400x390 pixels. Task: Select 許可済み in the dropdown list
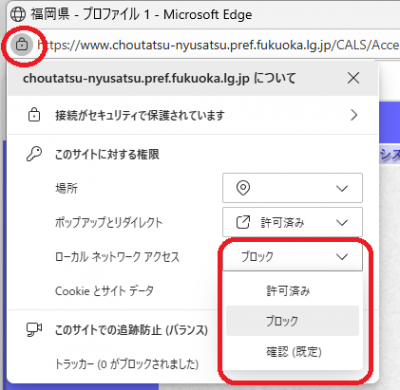pyautogui.click(x=292, y=291)
